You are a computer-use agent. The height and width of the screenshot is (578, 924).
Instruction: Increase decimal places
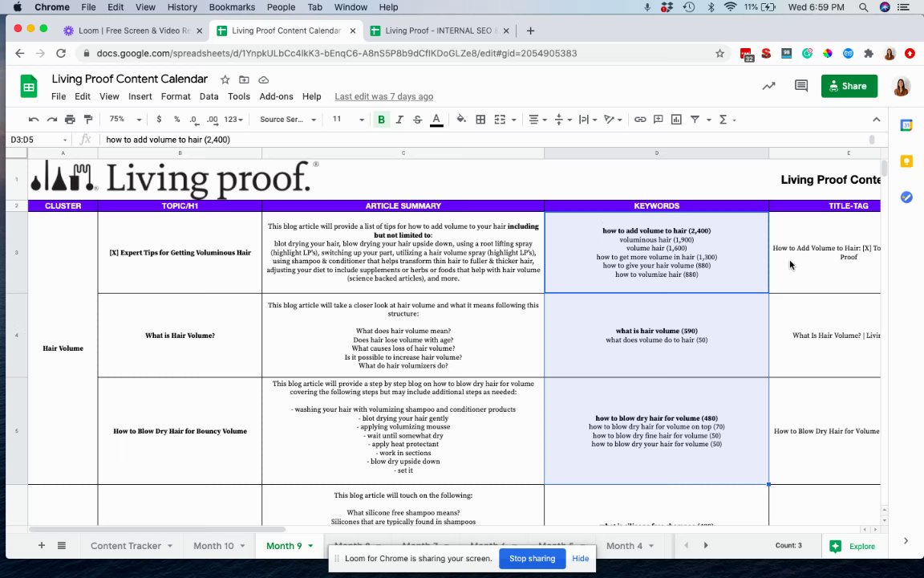pyautogui.click(x=212, y=120)
